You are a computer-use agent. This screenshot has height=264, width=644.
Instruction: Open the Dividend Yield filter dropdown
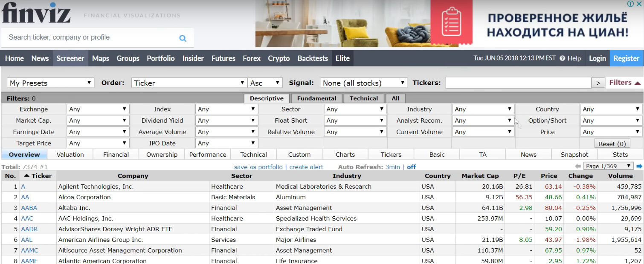(x=226, y=121)
